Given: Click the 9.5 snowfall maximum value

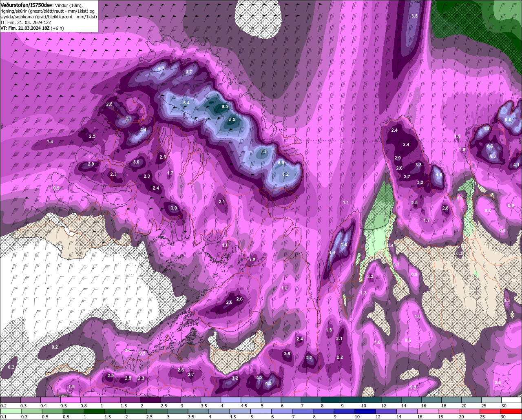Looking at the screenshot, I should pos(225,106).
